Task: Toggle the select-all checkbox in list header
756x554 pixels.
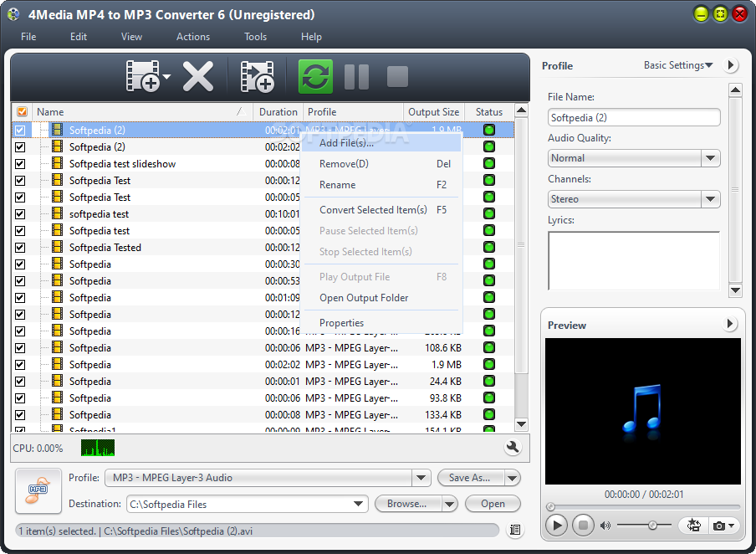Action: point(22,111)
